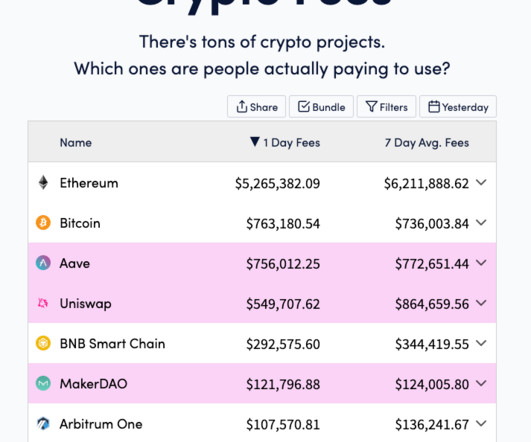531x442 pixels.
Task: Open the Share button
Action: click(256, 107)
